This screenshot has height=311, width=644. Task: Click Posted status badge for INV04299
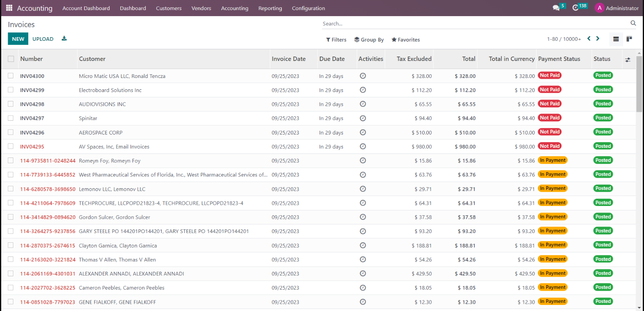(603, 90)
